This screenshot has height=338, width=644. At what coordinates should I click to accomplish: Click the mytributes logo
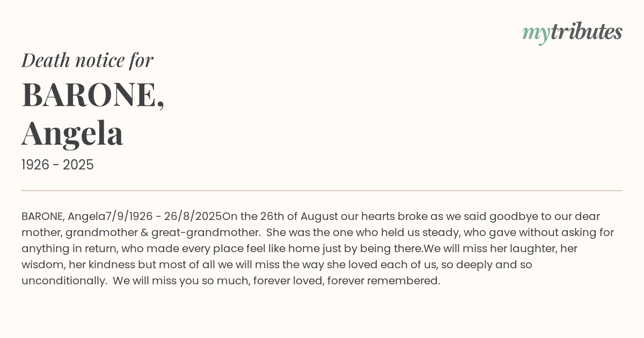[572, 33]
